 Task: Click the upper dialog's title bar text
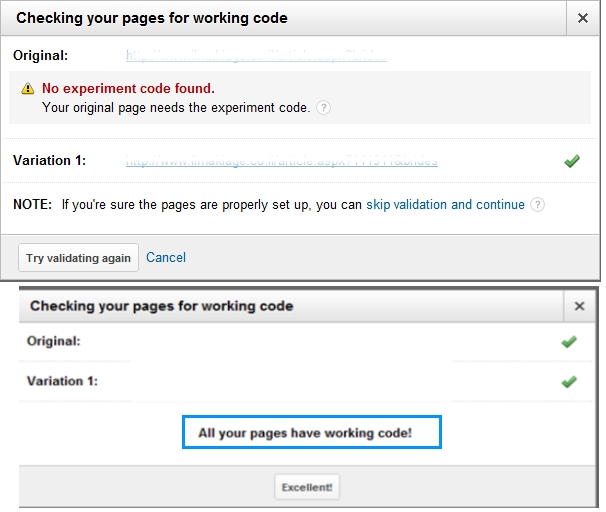coord(152,18)
